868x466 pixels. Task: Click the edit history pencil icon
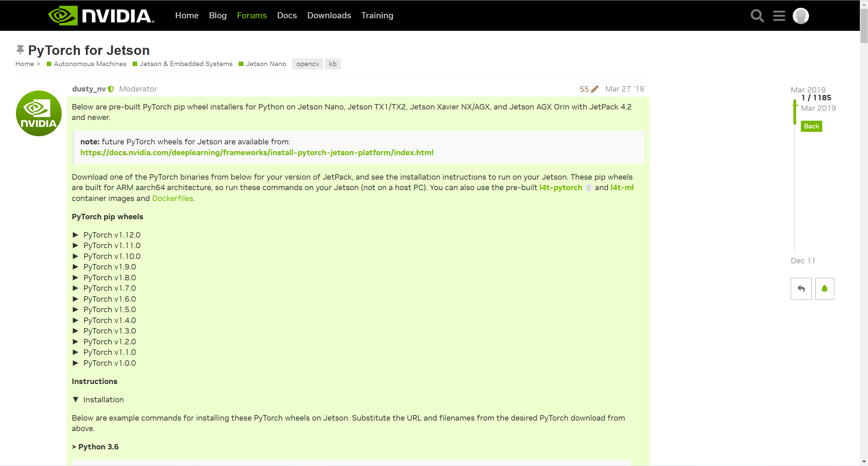point(594,89)
